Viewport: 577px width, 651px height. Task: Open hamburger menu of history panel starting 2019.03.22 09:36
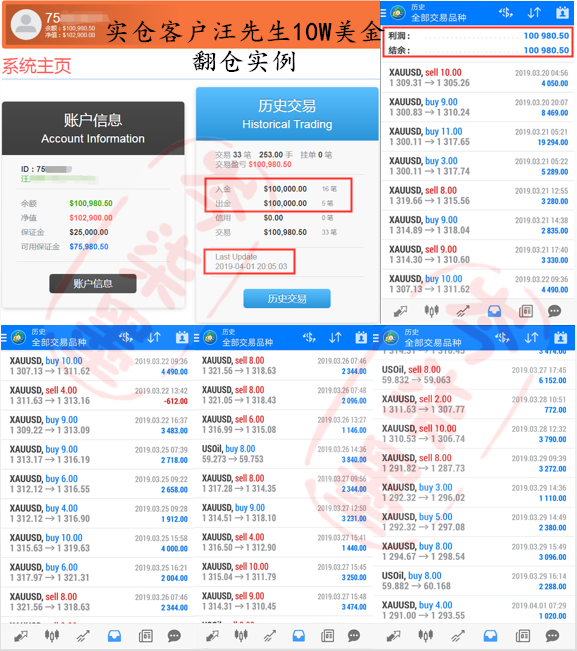click(x=4, y=338)
